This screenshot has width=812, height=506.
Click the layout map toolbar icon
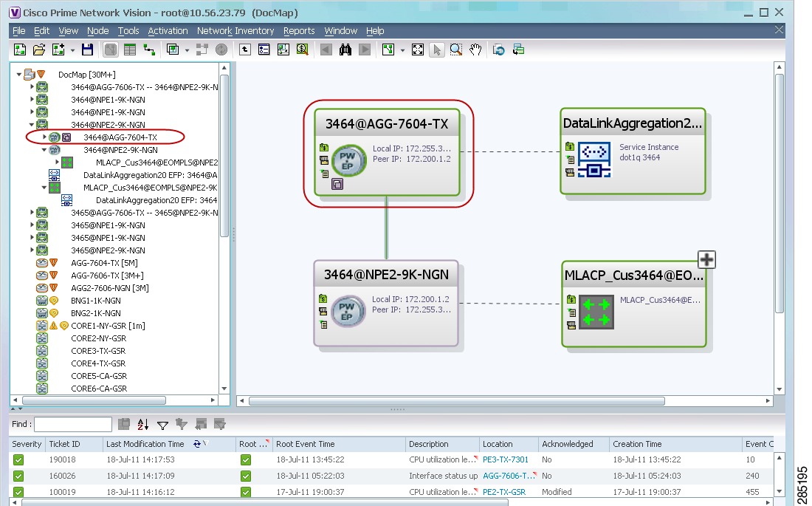(388, 49)
